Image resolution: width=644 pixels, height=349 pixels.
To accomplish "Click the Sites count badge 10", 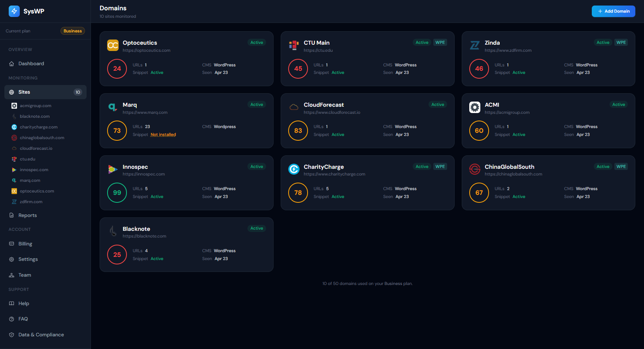I will [78, 92].
